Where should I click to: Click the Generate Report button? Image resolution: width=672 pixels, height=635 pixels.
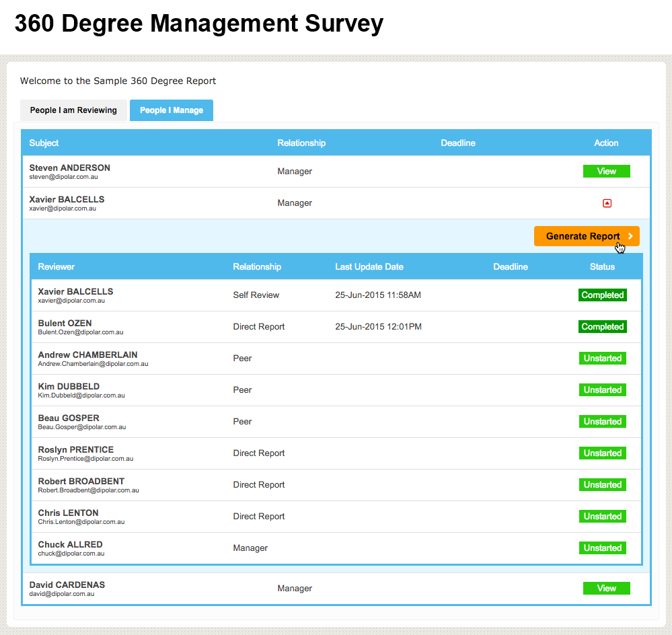pyautogui.click(x=583, y=236)
